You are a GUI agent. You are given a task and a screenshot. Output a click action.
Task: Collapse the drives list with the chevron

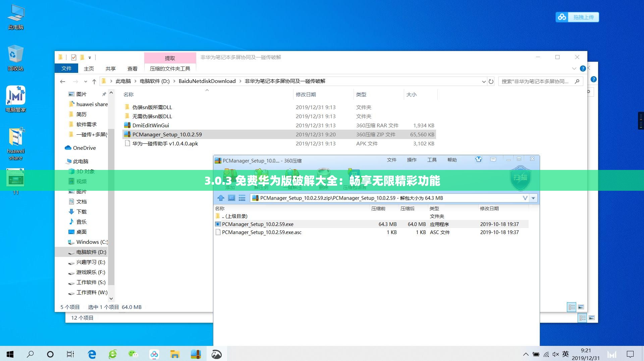click(x=111, y=298)
